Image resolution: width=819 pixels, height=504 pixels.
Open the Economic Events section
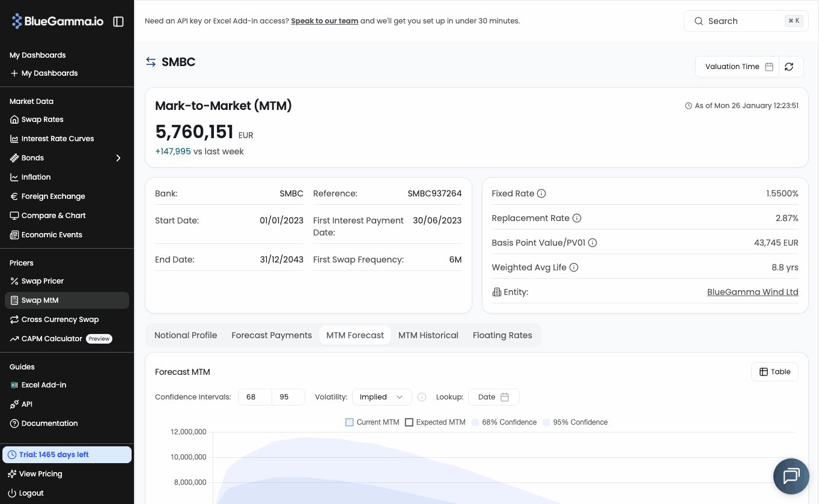tap(52, 235)
